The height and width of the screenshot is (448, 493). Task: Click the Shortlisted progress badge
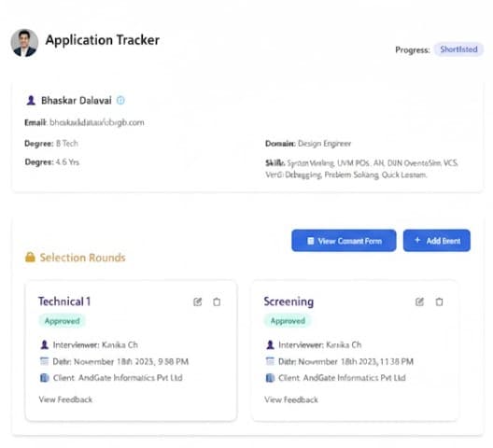458,49
